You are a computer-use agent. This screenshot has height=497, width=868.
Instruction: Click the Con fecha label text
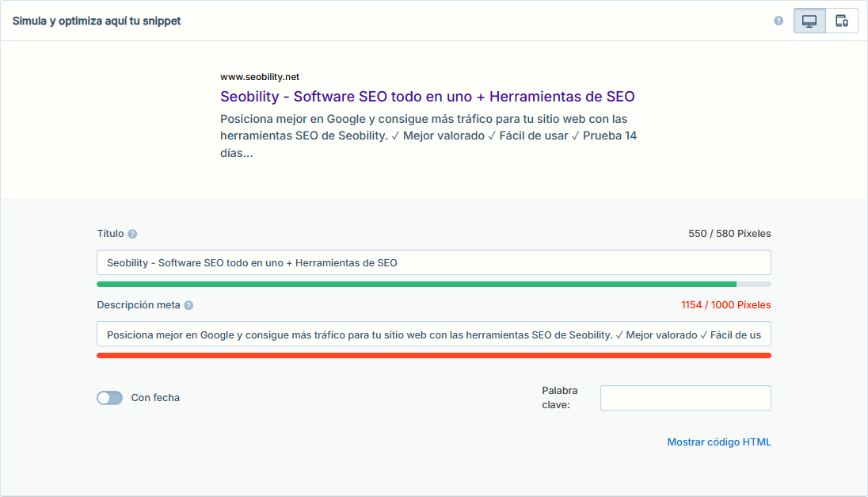click(155, 398)
